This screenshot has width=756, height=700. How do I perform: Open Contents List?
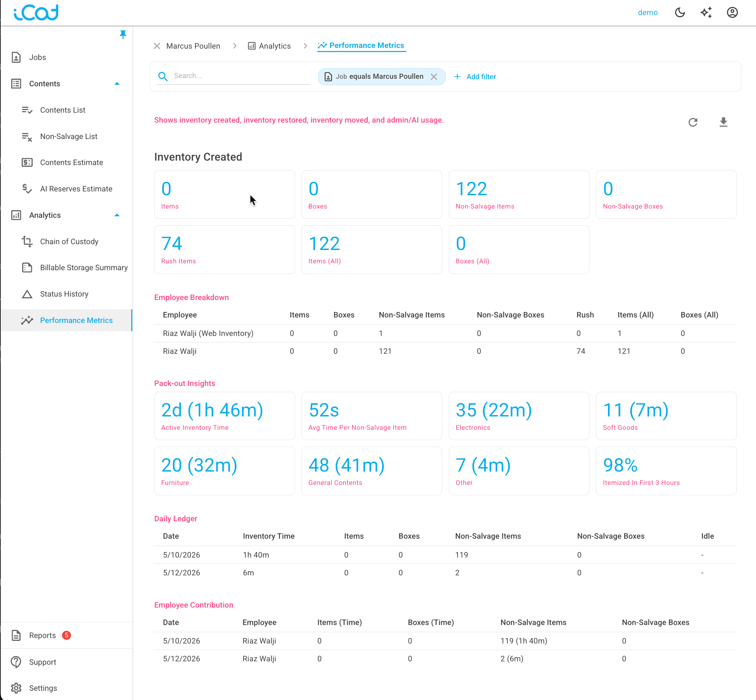click(62, 110)
